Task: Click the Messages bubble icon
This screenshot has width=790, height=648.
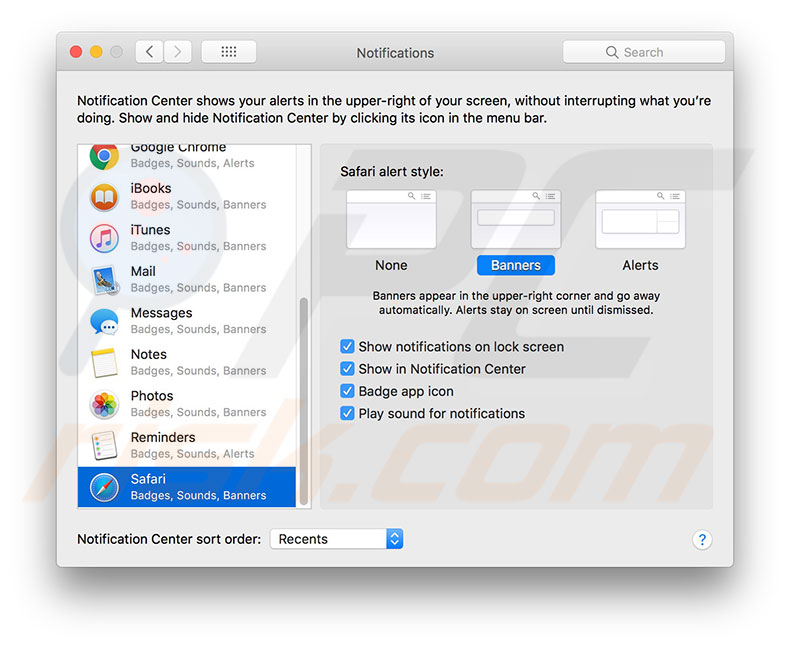Action: [x=104, y=321]
